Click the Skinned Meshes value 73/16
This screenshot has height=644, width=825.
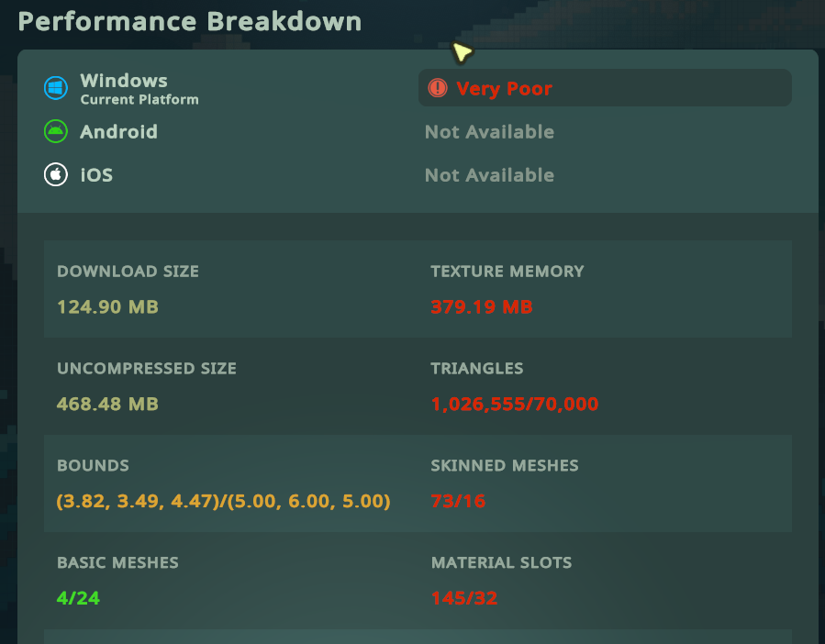(458, 501)
